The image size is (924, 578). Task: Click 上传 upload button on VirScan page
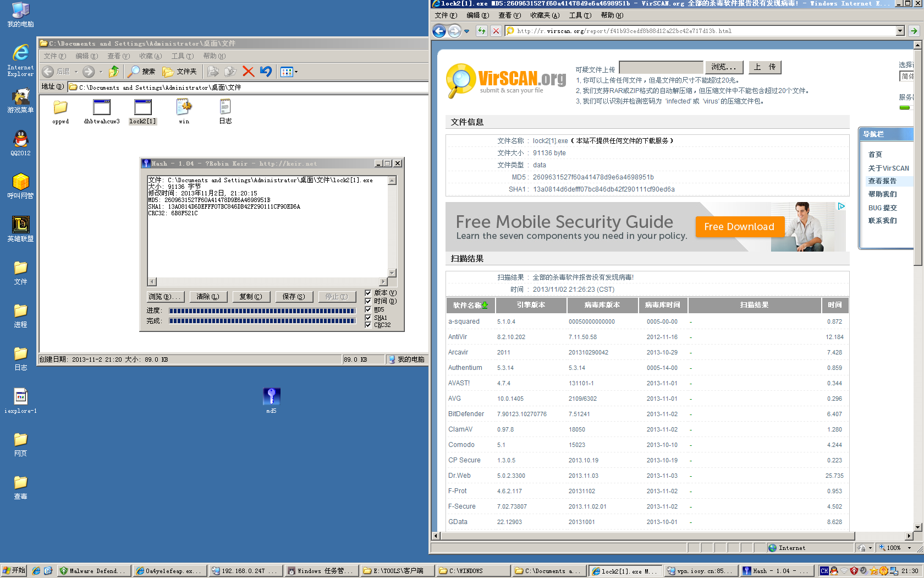(765, 67)
